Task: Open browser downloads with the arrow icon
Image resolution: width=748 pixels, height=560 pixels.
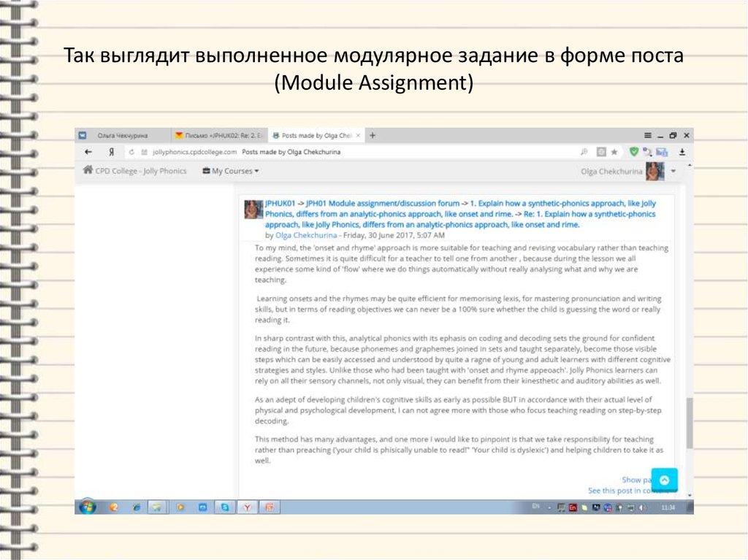Action: click(682, 152)
